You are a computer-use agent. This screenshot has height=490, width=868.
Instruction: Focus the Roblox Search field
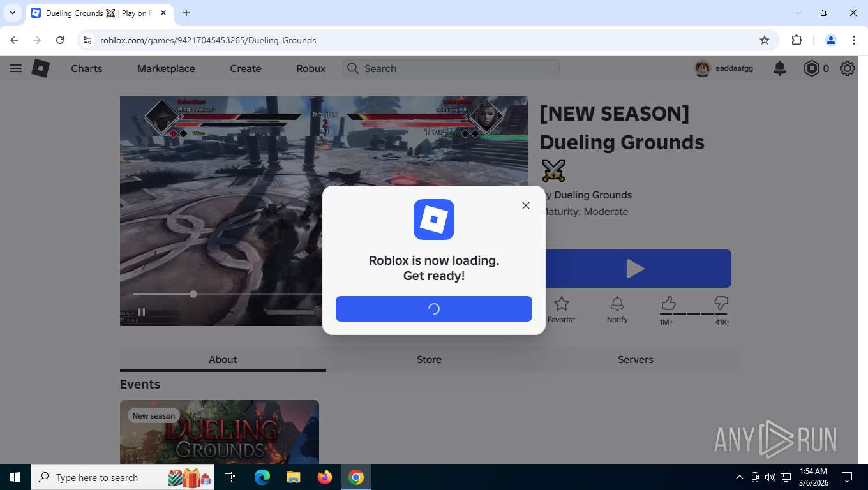point(451,68)
